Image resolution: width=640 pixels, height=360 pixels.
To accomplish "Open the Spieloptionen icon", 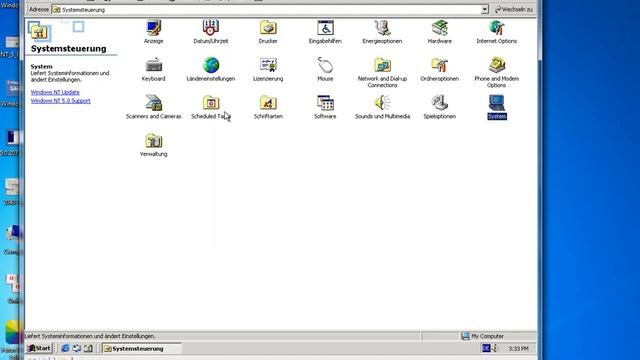I will coord(439,107).
